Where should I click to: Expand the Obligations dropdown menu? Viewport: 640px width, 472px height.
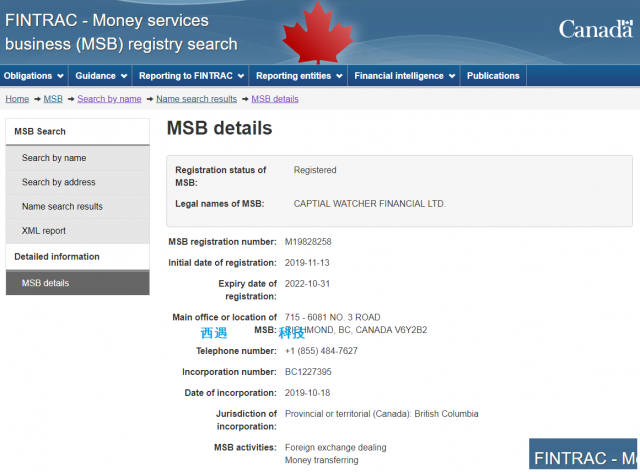34,76
